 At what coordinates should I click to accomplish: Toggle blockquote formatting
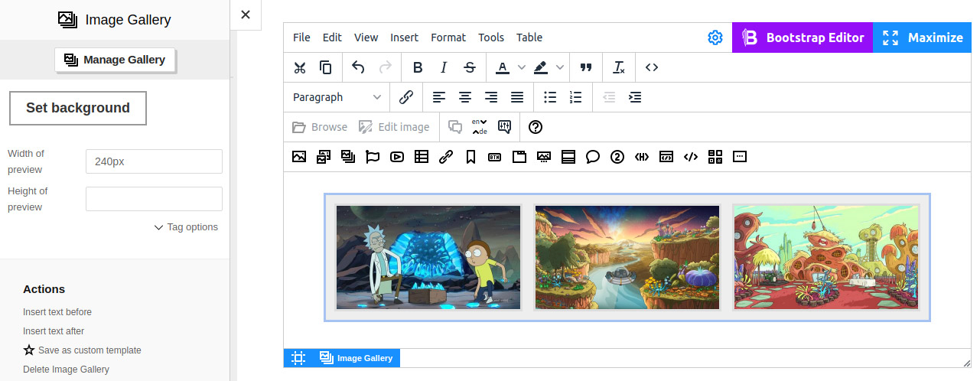pyautogui.click(x=586, y=67)
